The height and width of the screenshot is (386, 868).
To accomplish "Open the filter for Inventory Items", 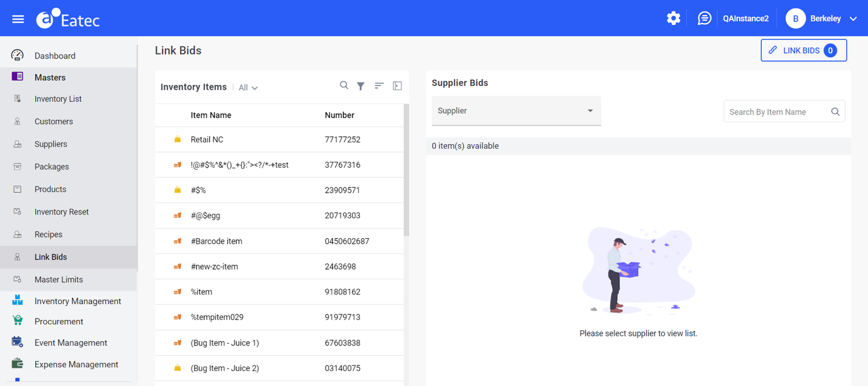I will (x=361, y=85).
